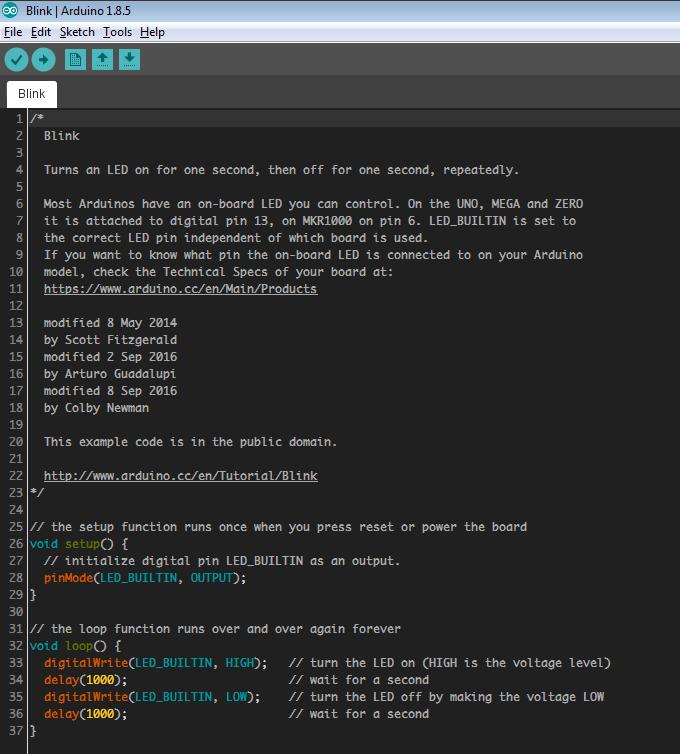Viewport: 680px width, 754px height.
Task: Click delay(1000) on line 34
Action: [x=86, y=680]
